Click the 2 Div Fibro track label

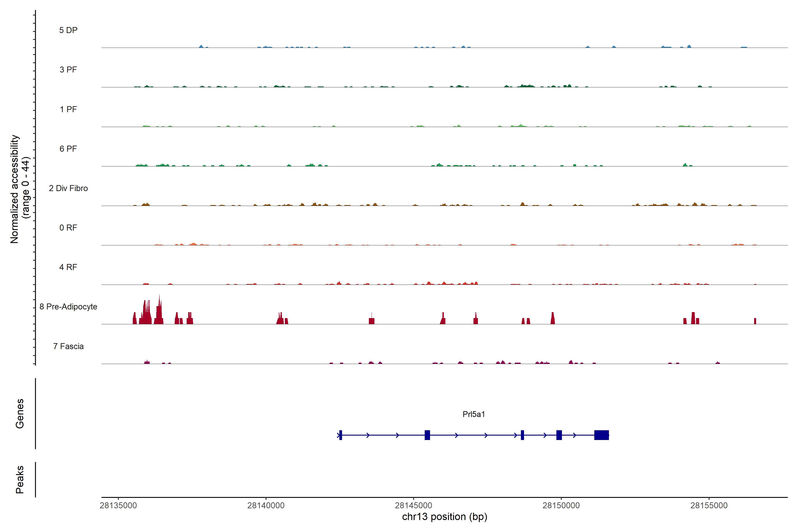pos(68,188)
